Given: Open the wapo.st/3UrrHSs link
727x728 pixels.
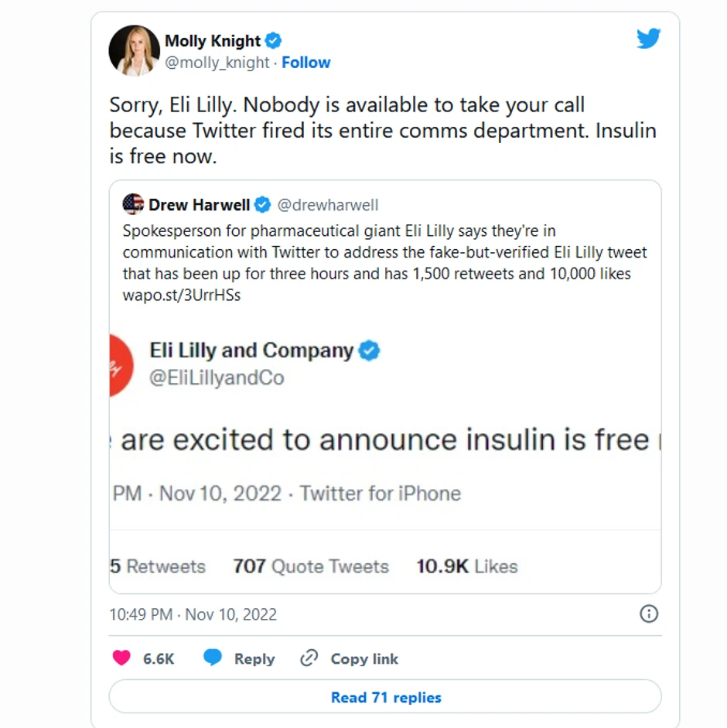Looking at the screenshot, I should click(181, 296).
